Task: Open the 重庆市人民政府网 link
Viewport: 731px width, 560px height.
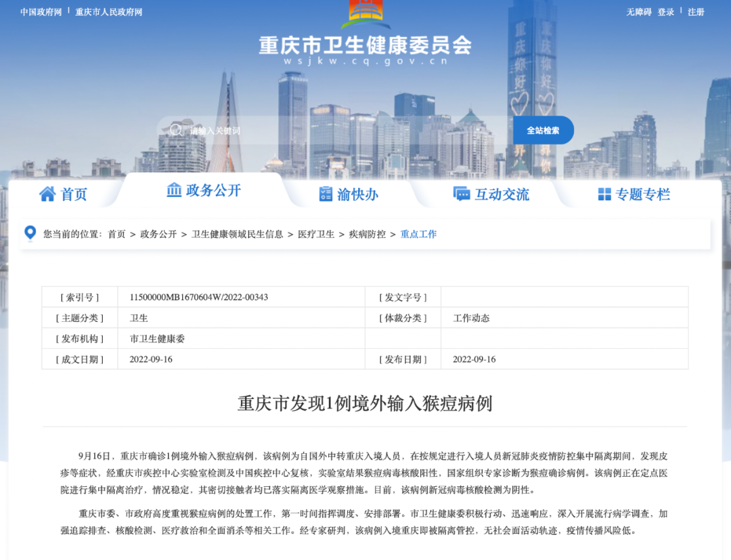Action: 108,12
